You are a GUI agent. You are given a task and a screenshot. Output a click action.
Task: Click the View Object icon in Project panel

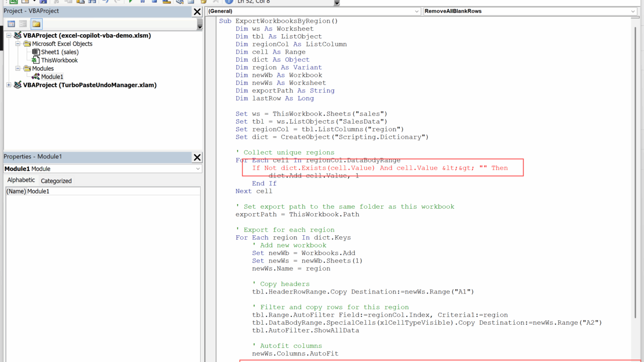(x=23, y=24)
